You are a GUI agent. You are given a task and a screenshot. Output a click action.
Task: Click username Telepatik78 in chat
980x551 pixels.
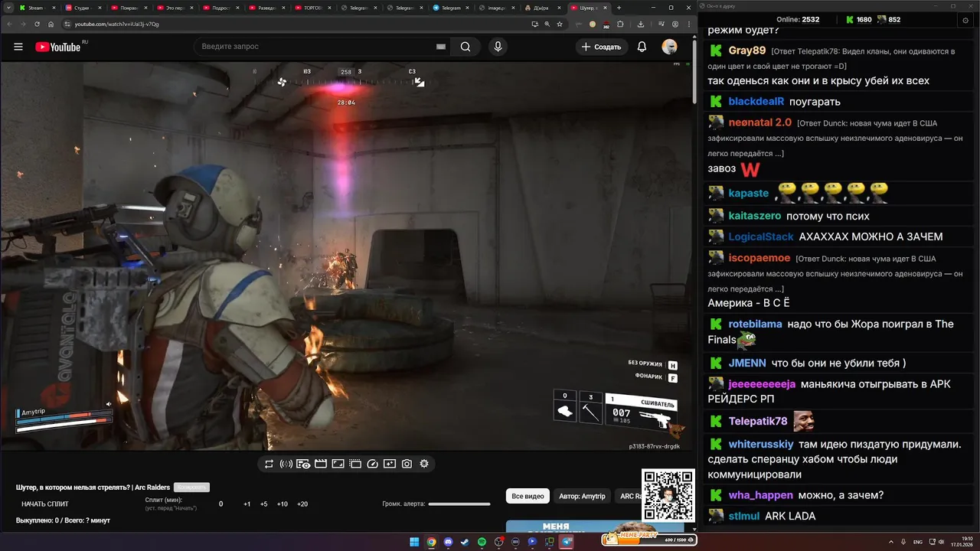coord(758,421)
